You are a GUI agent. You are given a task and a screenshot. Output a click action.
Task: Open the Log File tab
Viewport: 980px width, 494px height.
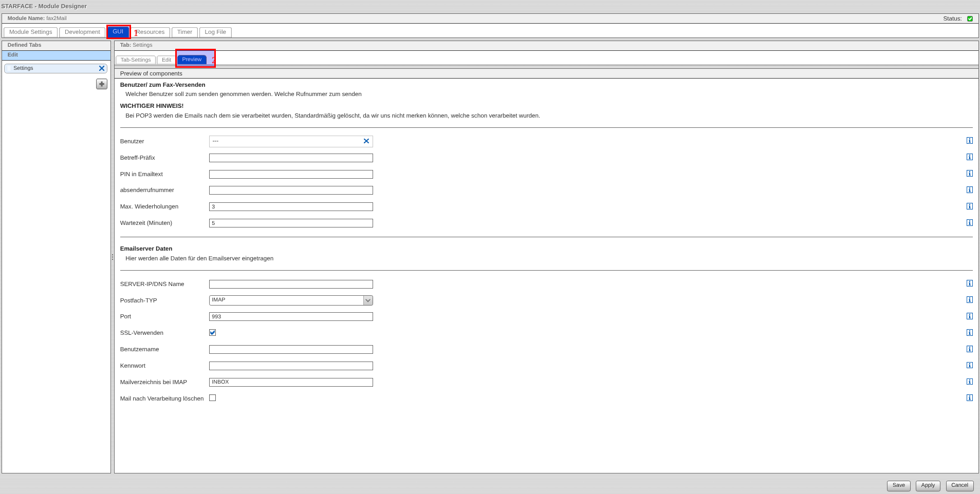coord(215,32)
